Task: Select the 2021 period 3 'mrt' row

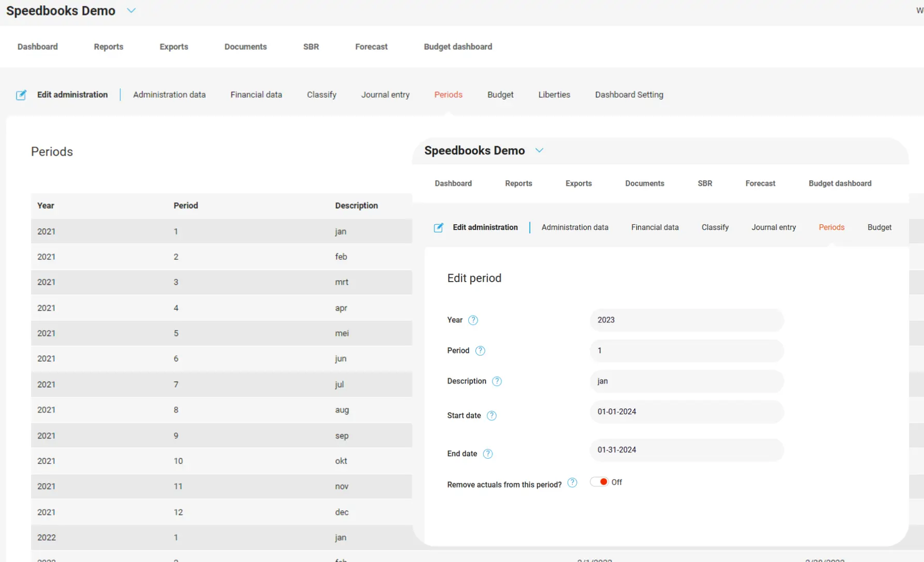Action: tap(222, 282)
